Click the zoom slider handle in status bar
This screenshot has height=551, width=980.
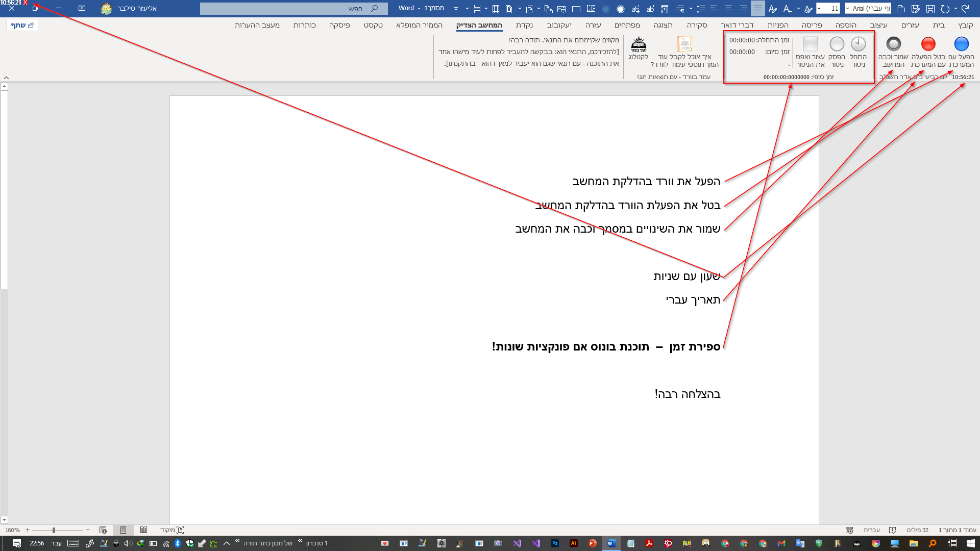click(x=54, y=530)
